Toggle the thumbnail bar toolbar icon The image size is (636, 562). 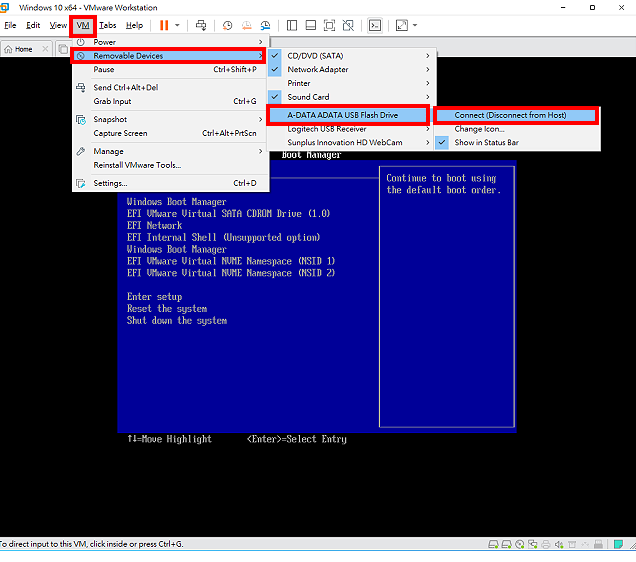pyautogui.click(x=311, y=26)
